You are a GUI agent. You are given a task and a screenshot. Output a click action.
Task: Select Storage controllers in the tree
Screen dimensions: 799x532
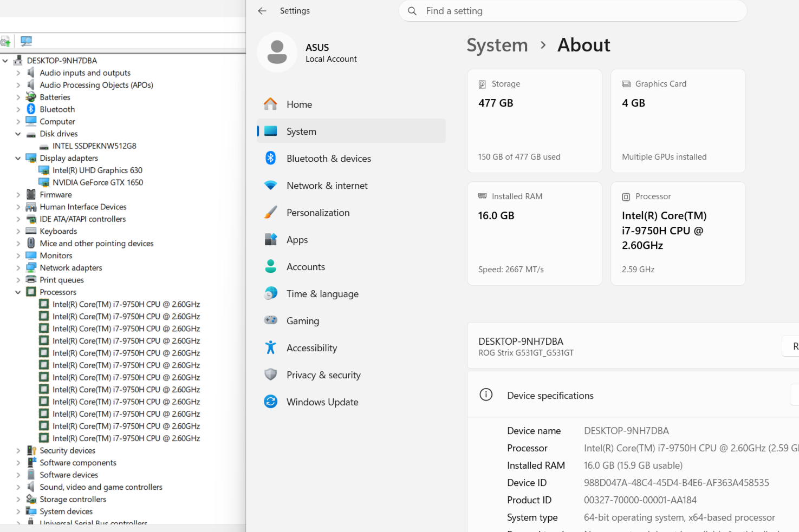tap(73, 499)
